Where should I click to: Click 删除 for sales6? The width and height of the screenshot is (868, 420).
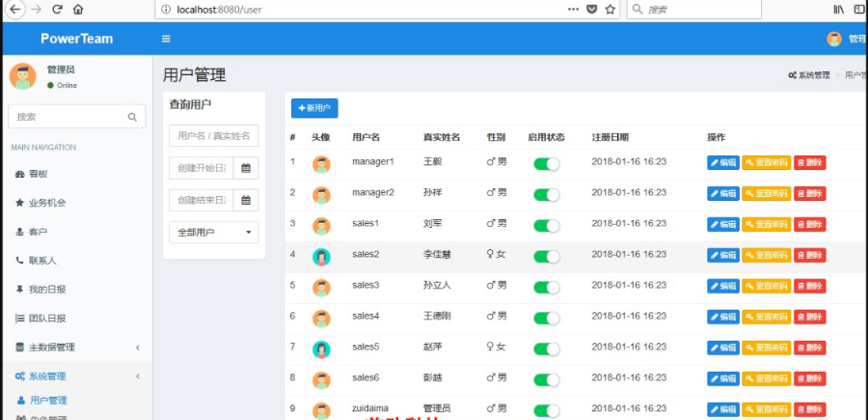coord(810,379)
